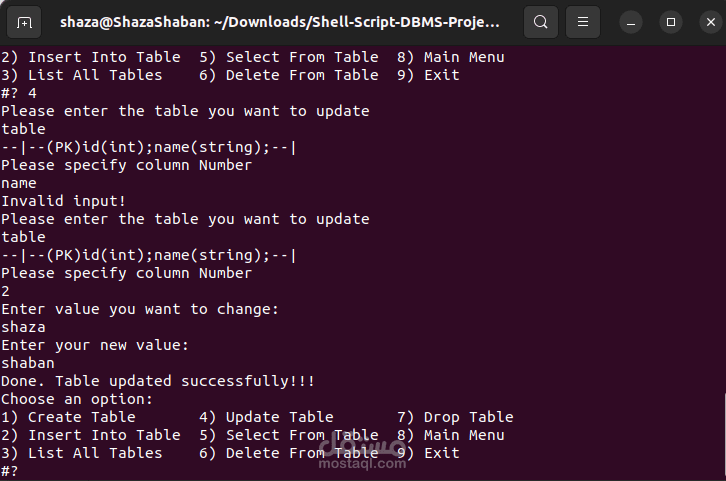Click the '1) Create Table' option text

point(68,417)
